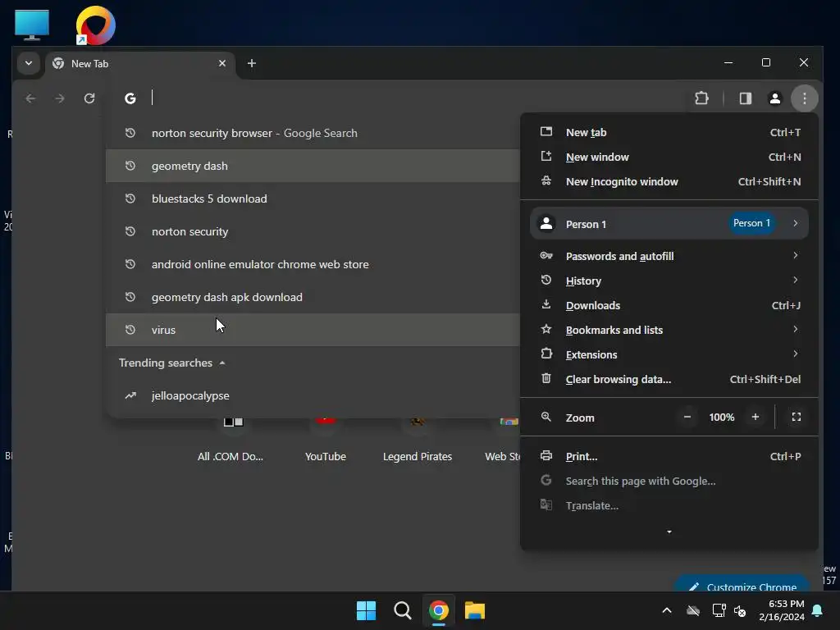Pick 'android online emulator chrome web store' suggestion
Screen dimensions: 840x630
(x=313, y=264)
